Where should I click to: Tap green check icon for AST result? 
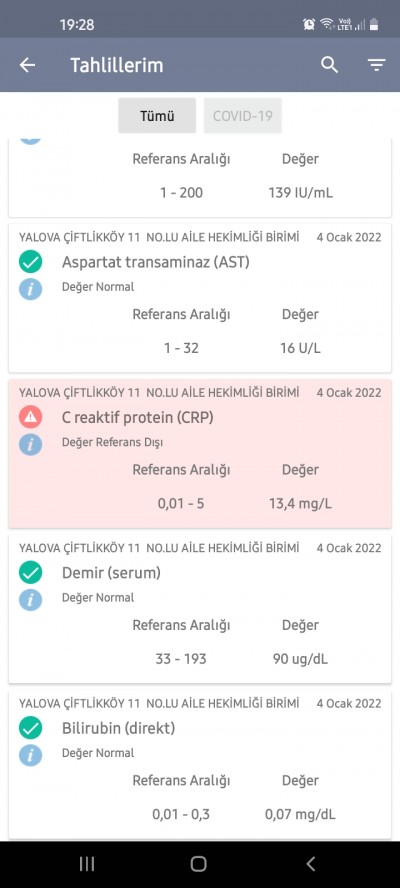[x=31, y=262]
